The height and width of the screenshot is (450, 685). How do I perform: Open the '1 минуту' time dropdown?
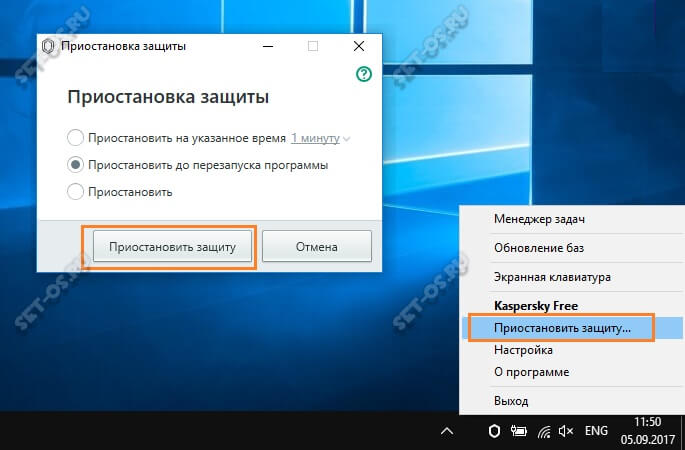[320, 138]
